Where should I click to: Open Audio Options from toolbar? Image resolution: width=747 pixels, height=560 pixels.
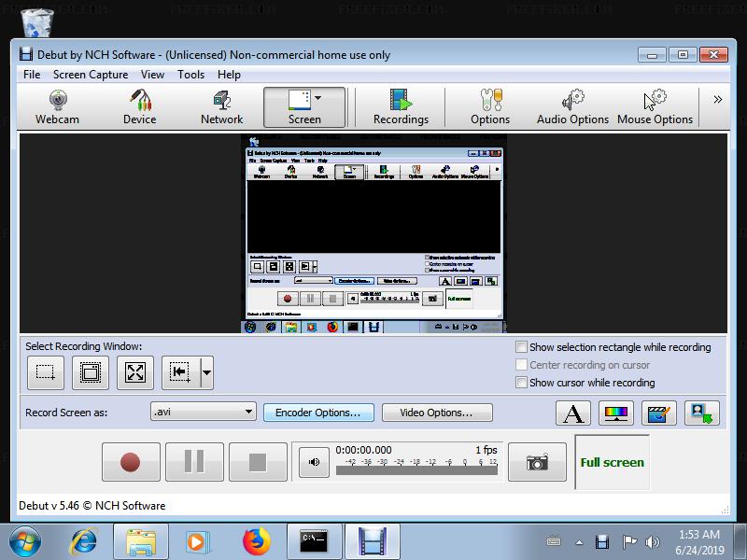click(x=572, y=107)
